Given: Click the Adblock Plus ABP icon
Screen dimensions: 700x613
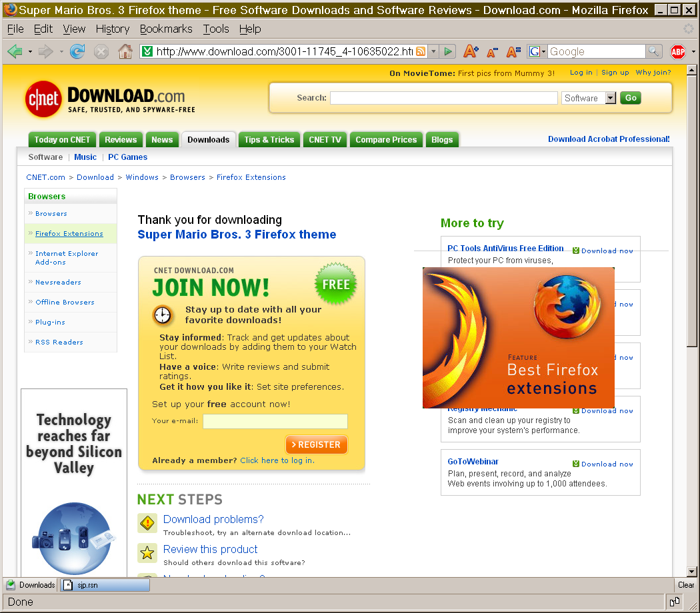Looking at the screenshot, I should (x=678, y=52).
